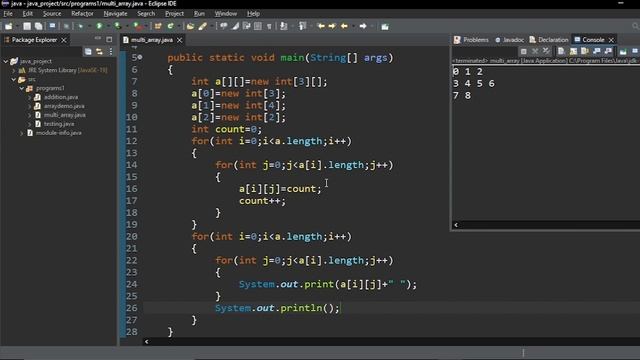Close the Console view tab
The width and height of the screenshot is (640, 360).
611,40
